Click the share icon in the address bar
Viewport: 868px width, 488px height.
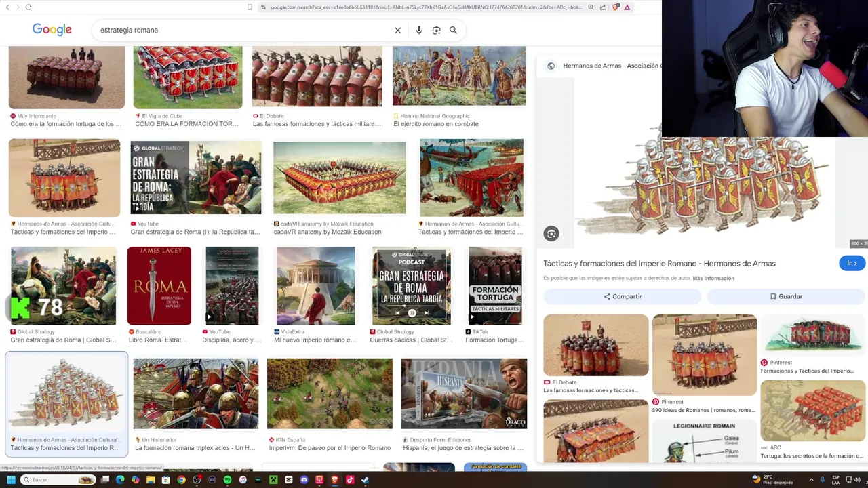coord(603,7)
